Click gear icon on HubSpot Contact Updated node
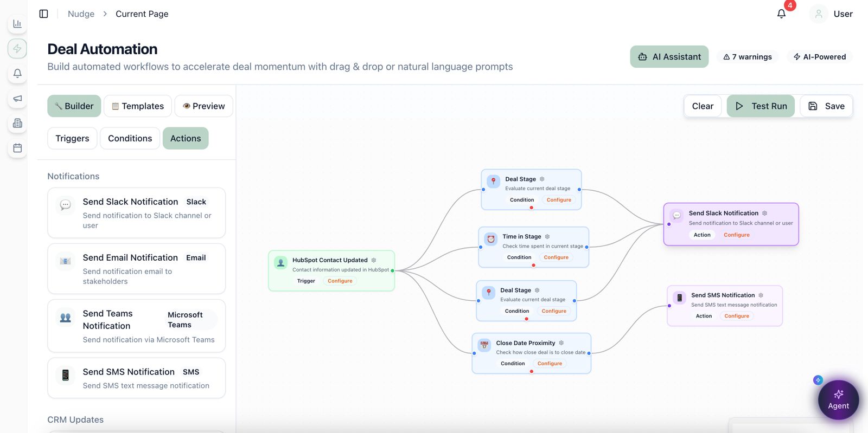The height and width of the screenshot is (433, 868). tap(374, 260)
